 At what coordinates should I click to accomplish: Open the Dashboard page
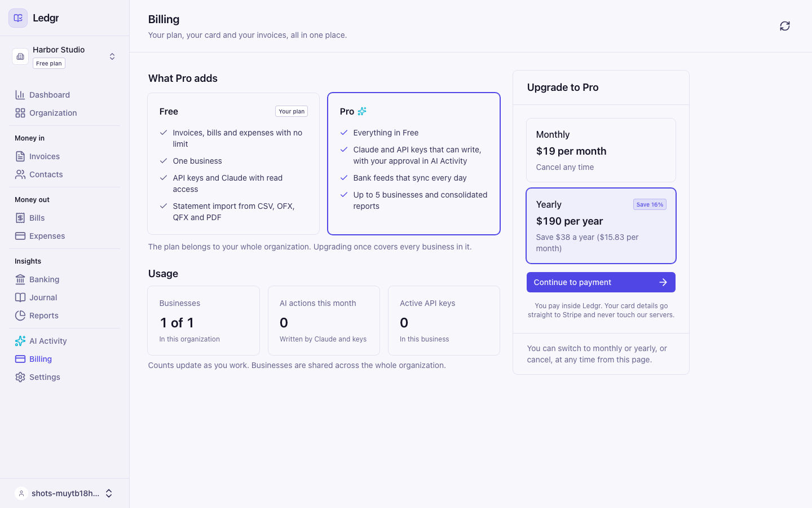(x=64, y=95)
